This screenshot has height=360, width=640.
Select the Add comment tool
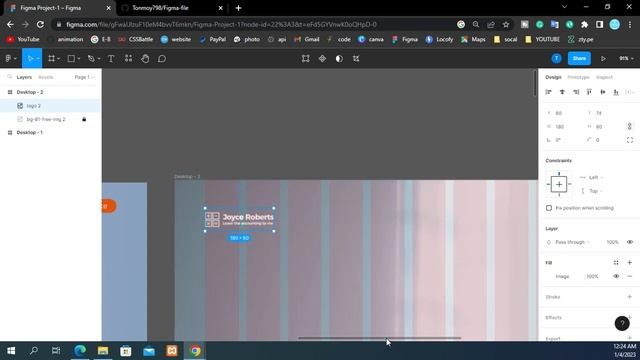pyautogui.click(x=162, y=59)
